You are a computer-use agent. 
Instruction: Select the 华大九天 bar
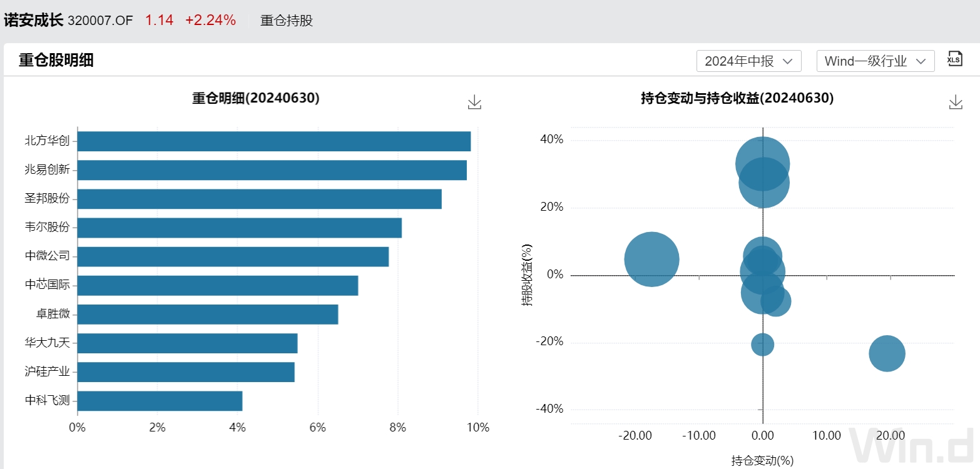187,342
